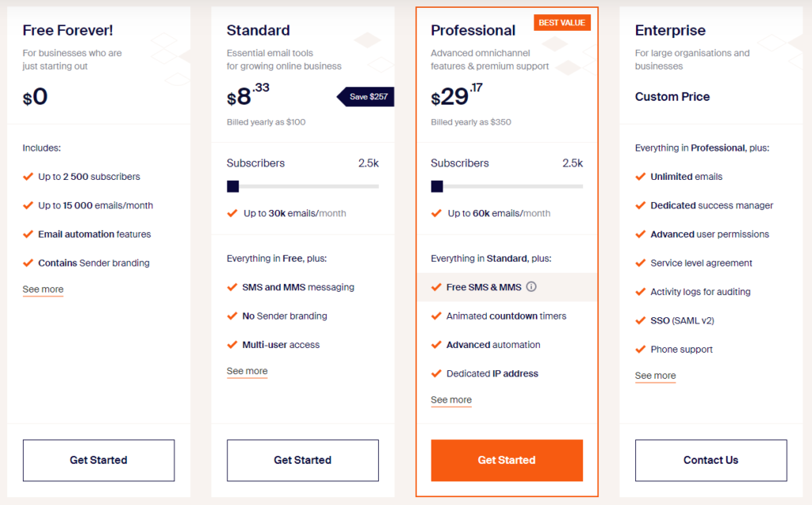Click the info icon beside Free SMS & MMS
This screenshot has height=505, width=812.
(x=531, y=286)
